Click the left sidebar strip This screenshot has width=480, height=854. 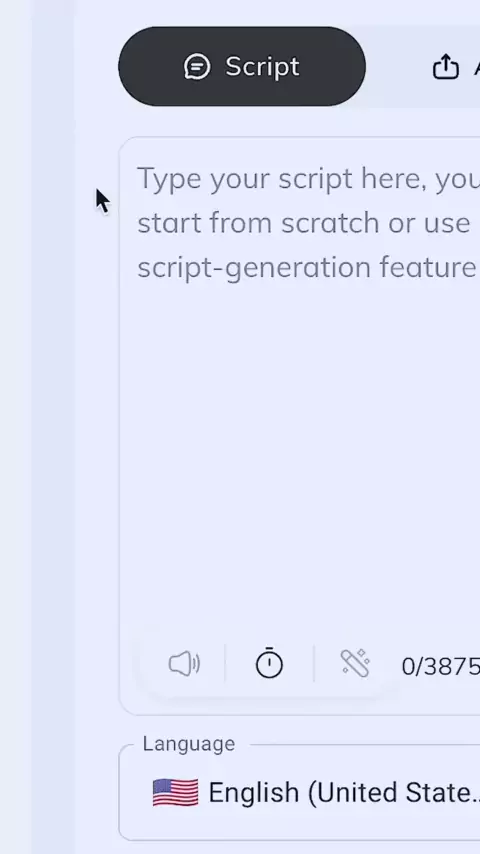53,427
